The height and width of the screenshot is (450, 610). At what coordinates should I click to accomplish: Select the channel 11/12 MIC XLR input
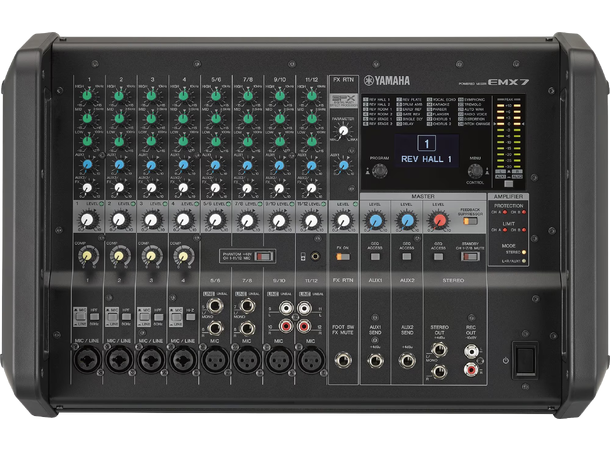(311, 360)
